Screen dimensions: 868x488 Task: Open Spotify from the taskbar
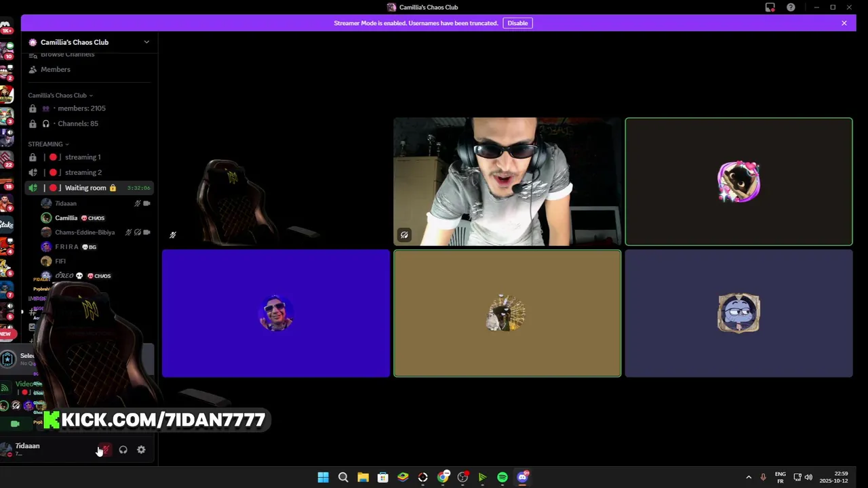[x=502, y=477]
